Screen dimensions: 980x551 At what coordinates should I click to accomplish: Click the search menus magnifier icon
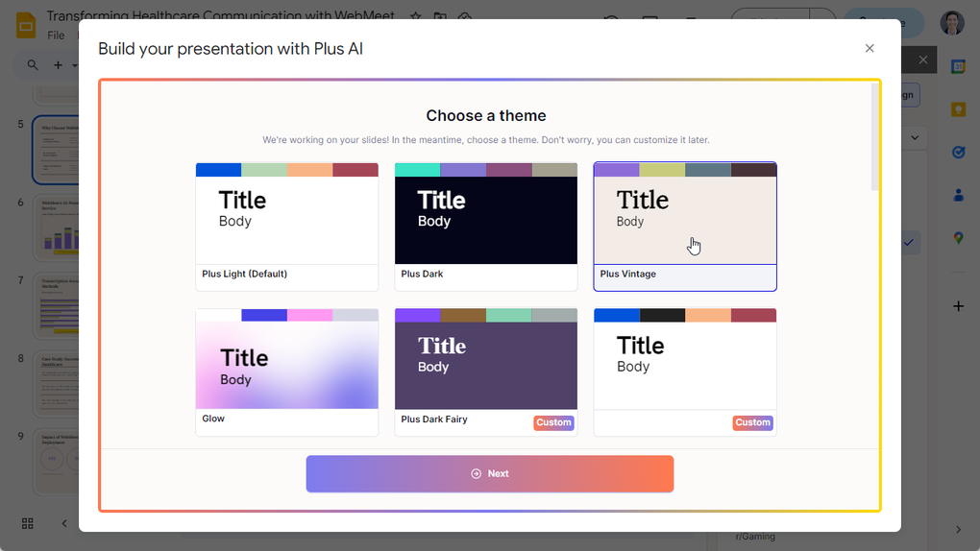[33, 64]
